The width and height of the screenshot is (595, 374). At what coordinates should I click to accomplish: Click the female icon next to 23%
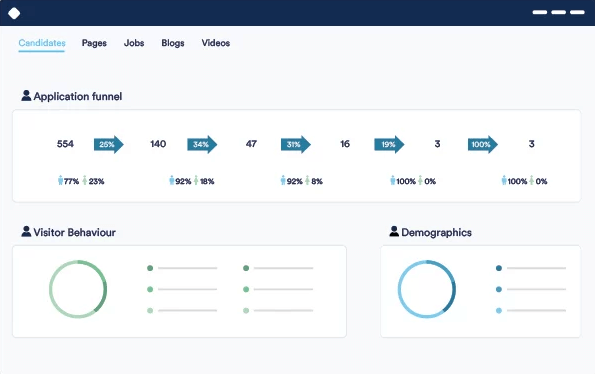coord(85,180)
